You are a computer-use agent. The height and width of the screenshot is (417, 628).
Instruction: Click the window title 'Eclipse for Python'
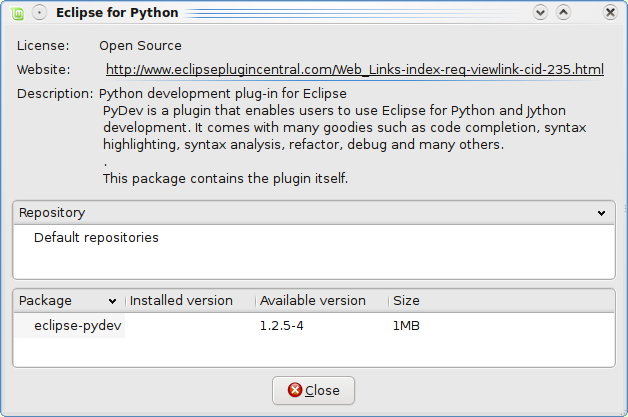117,13
